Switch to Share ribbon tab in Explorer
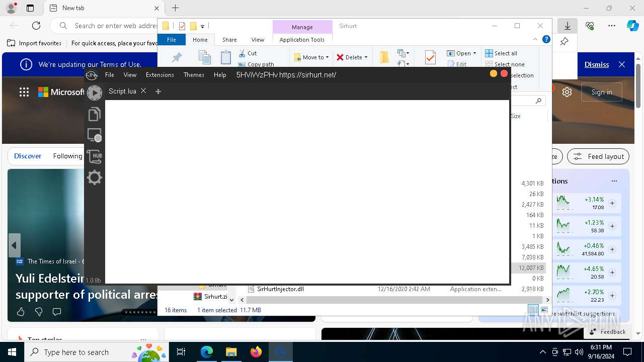The image size is (644, 362). click(229, 40)
